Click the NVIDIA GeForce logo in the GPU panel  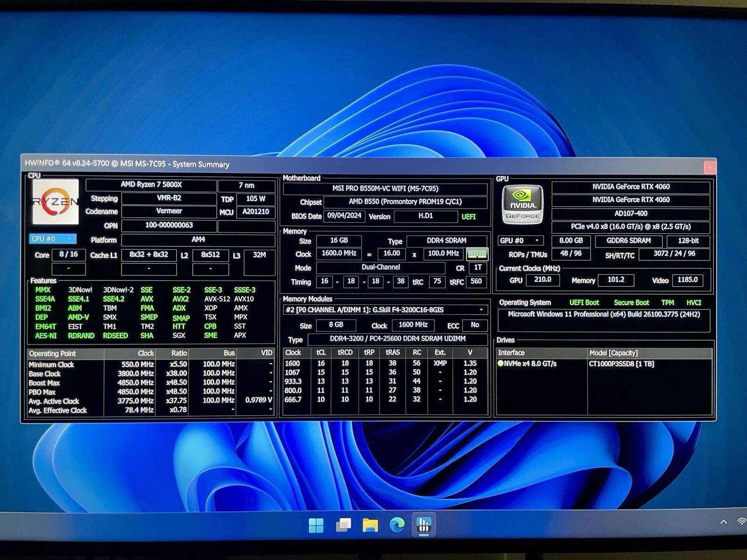pyautogui.click(x=521, y=203)
